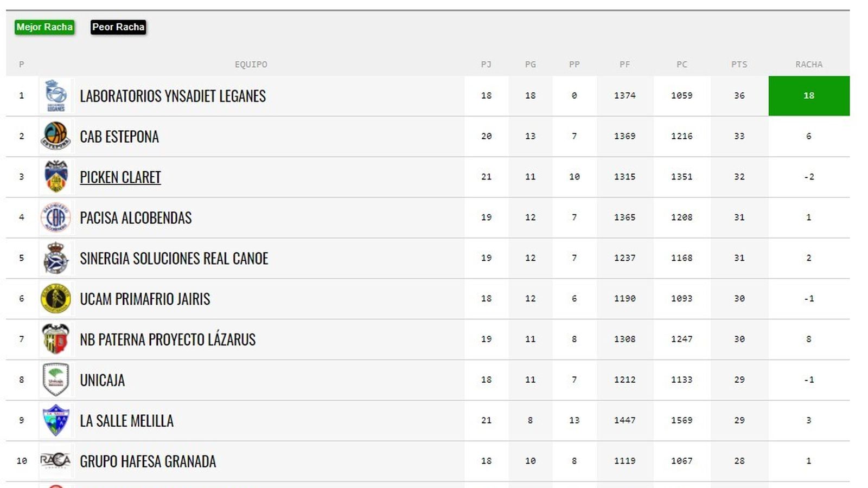Click the LA SALLE MELILLA team name
The image size is (868, 488).
pos(126,420)
